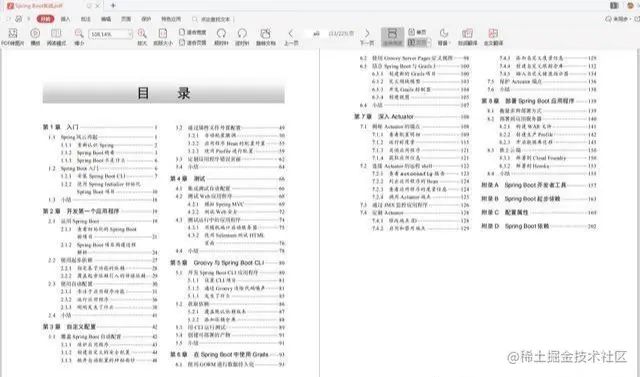The height and width of the screenshot is (377, 640).
Task: Go to 上一页 previous page
Action: (x=291, y=37)
